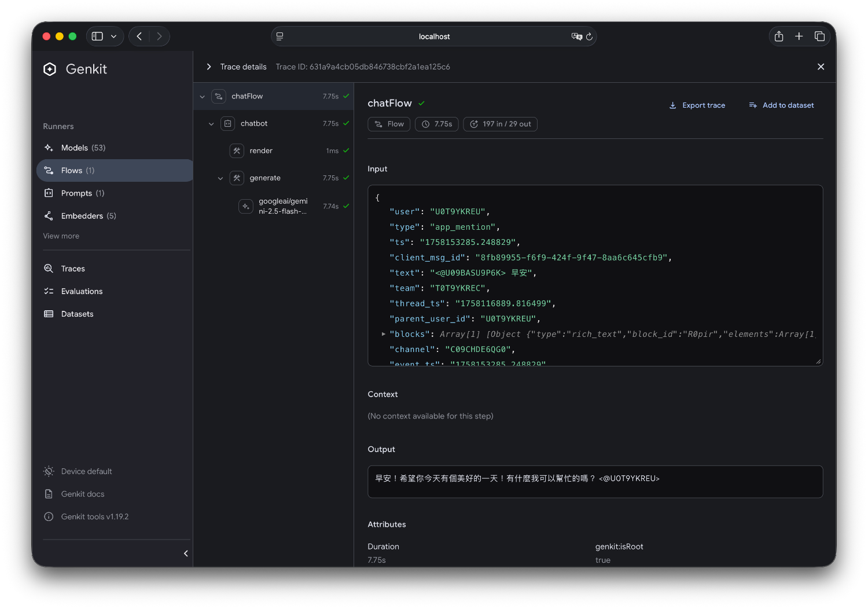Screen dimensions: 868x609
Task: Click Export trace button
Action: point(697,105)
